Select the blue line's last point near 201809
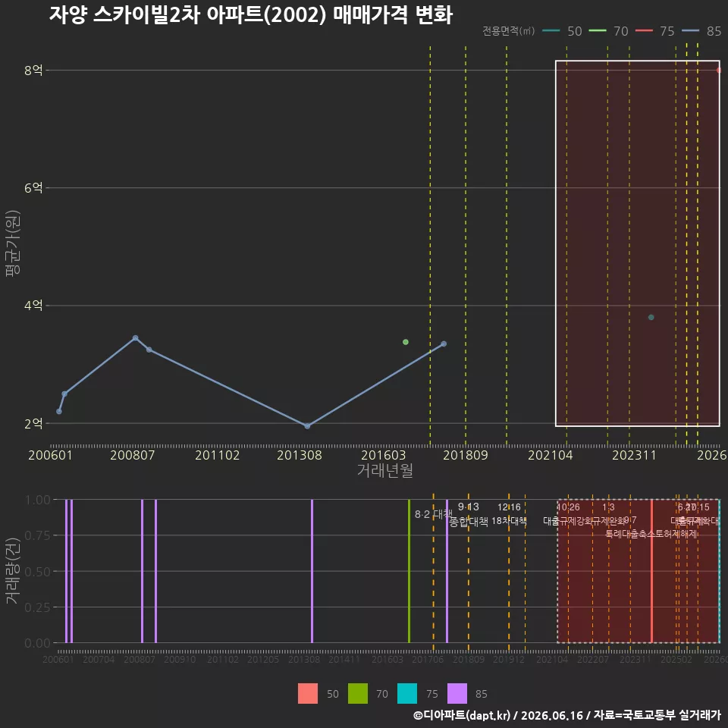The height and width of the screenshot is (728, 728). click(x=444, y=344)
